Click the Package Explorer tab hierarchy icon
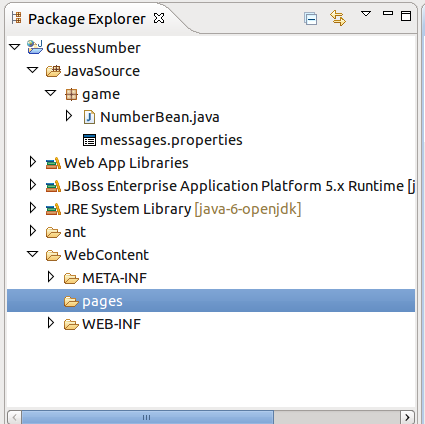 click(16, 18)
